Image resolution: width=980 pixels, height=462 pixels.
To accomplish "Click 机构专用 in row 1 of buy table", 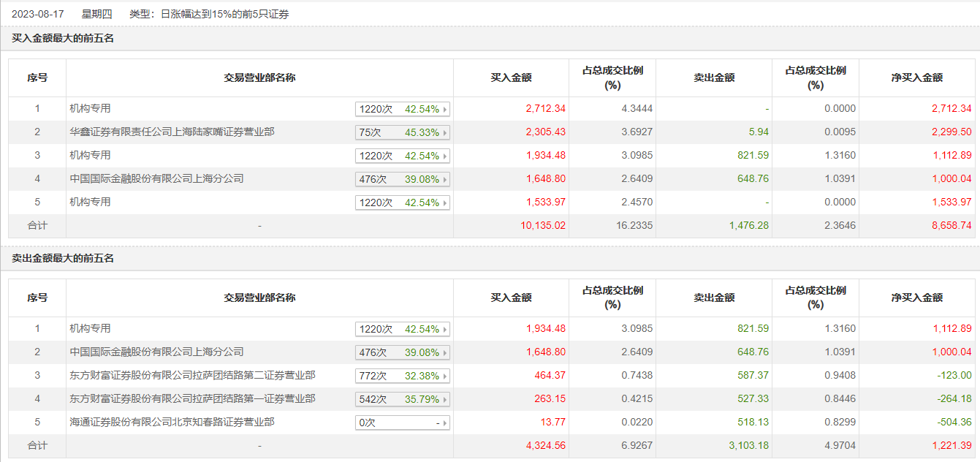I will (x=90, y=109).
